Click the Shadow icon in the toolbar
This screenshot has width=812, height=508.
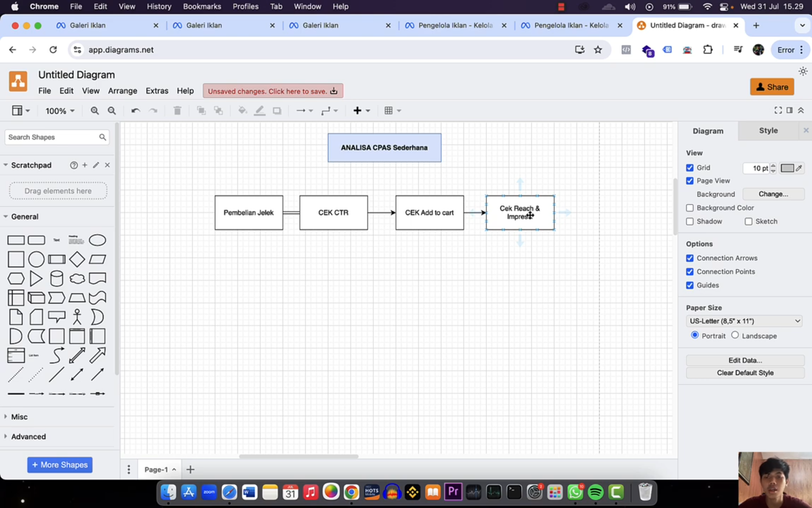(277, 110)
